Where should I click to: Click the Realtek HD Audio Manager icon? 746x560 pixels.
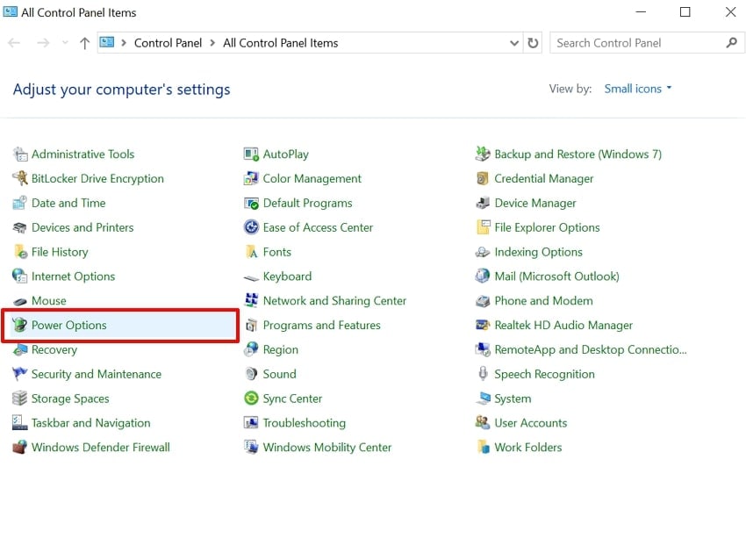point(483,326)
